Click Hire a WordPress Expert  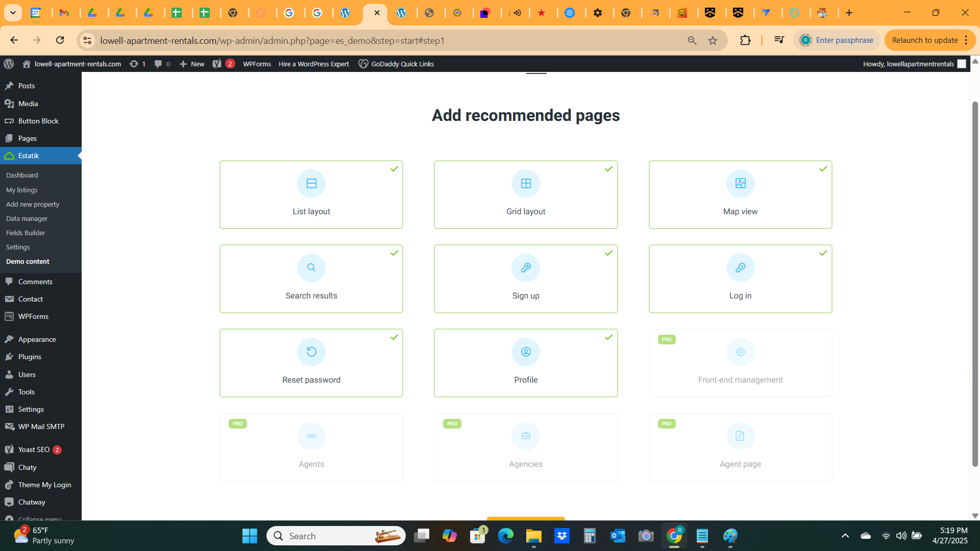pos(313,64)
